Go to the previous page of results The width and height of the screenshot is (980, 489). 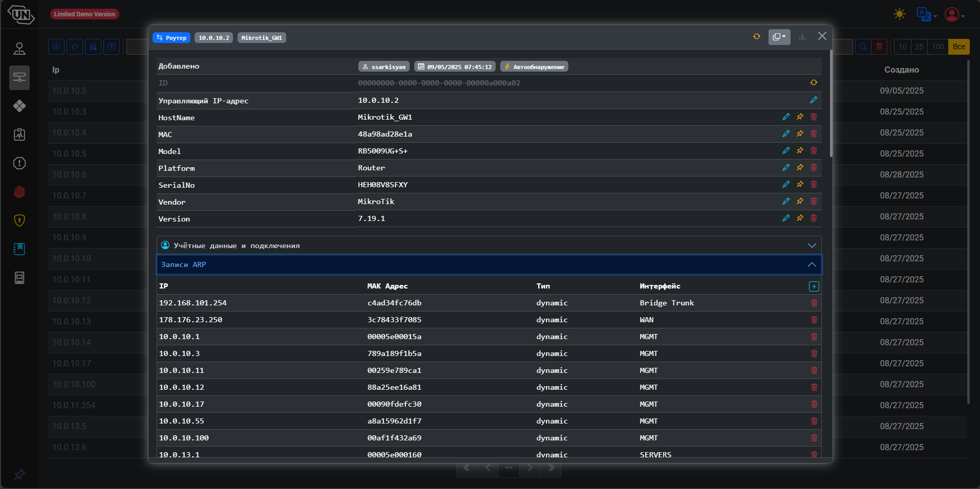pyautogui.click(x=488, y=468)
